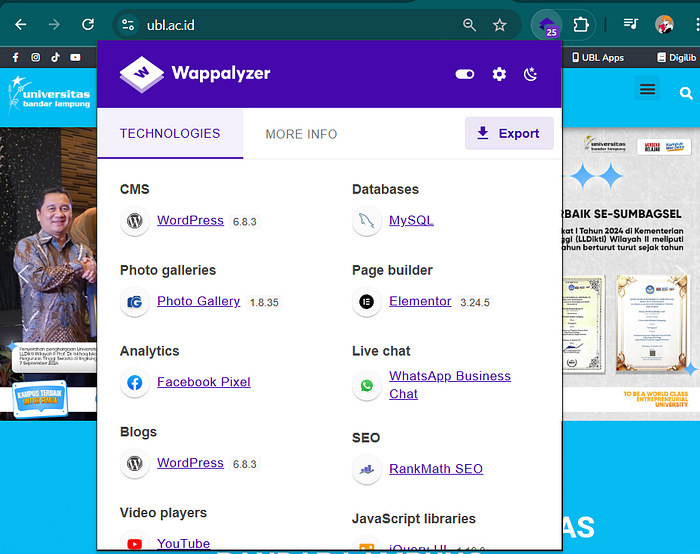Open the Instagram bookmark icon
The image size is (700, 554).
[x=35, y=57]
